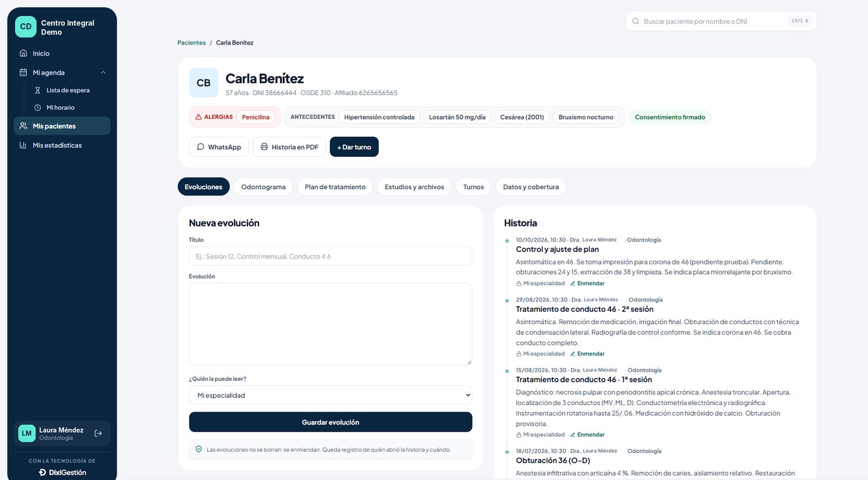Enmendar the Control y ajuste de plan entry
This screenshot has width=868, height=480.
(587, 283)
